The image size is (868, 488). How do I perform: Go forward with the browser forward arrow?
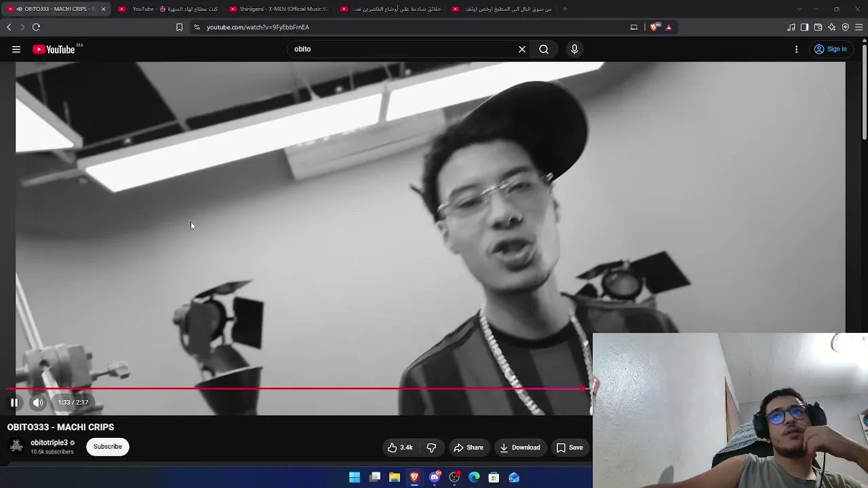22,27
